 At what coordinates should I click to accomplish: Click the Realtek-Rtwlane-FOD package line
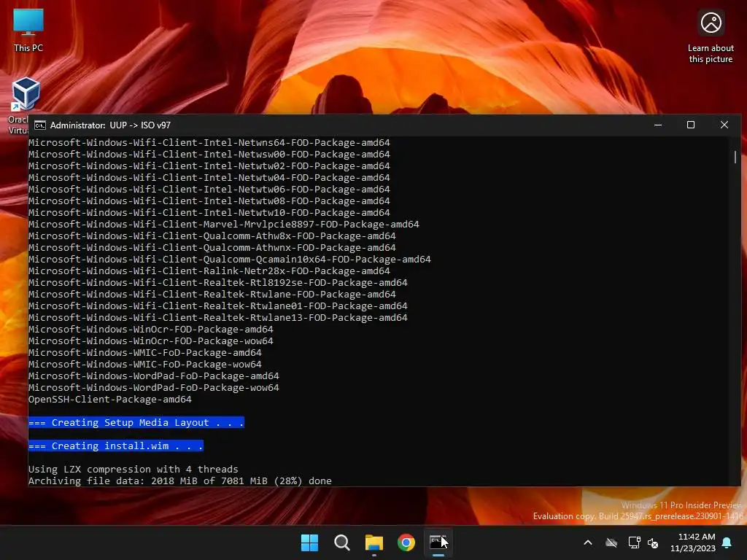[x=212, y=295]
